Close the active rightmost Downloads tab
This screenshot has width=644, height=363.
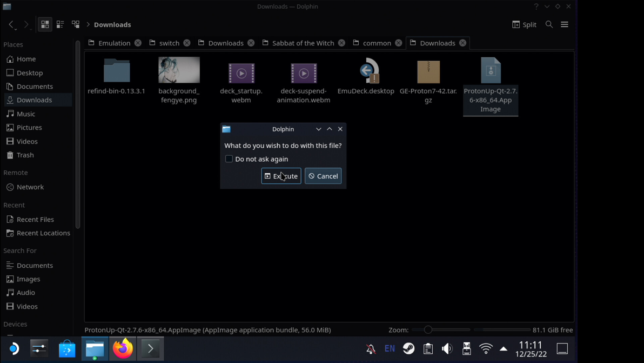[x=463, y=43]
